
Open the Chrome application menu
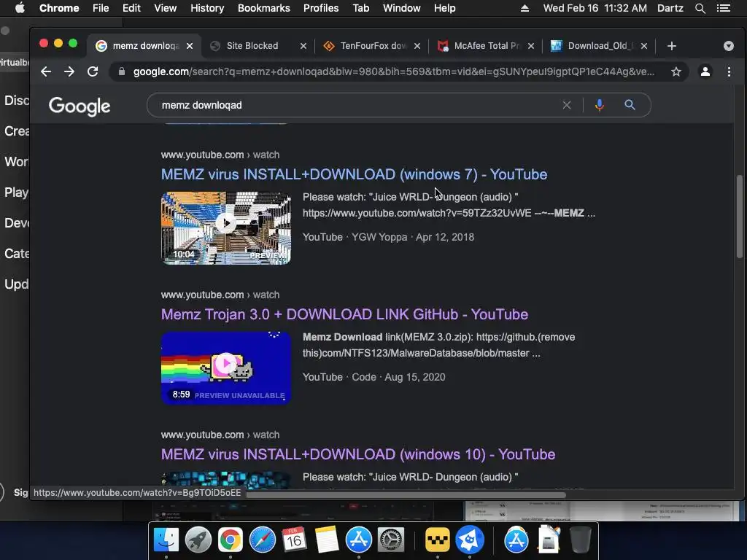(59, 8)
